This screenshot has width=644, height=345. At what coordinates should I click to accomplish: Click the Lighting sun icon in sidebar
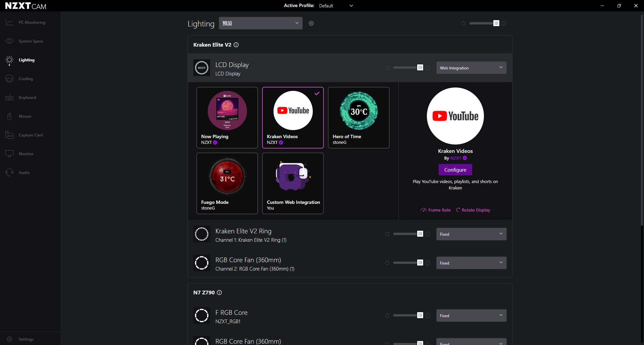point(9,60)
